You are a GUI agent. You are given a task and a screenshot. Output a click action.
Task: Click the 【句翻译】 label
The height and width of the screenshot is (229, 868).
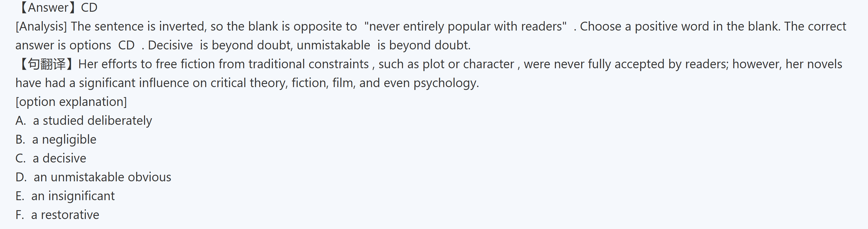(x=46, y=64)
